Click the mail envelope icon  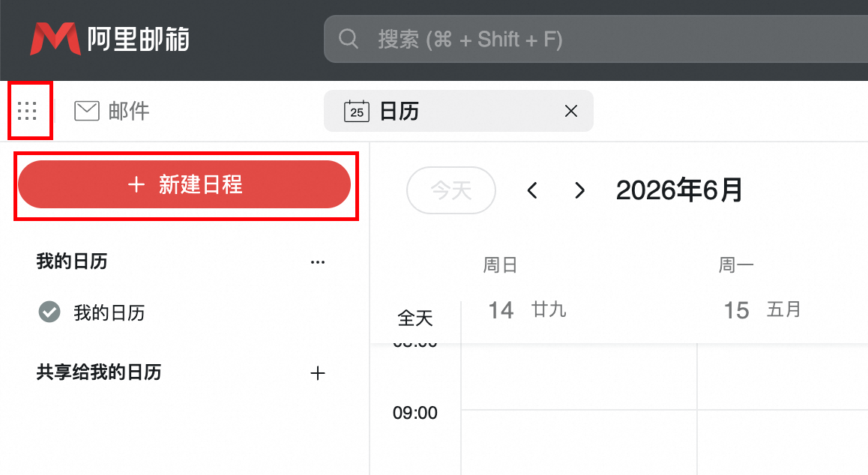(87, 111)
